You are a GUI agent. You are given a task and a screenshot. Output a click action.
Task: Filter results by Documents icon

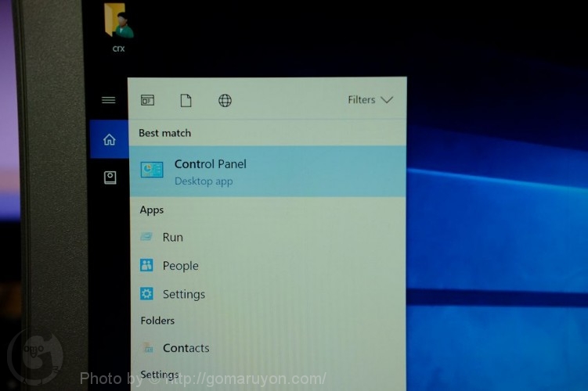186,100
